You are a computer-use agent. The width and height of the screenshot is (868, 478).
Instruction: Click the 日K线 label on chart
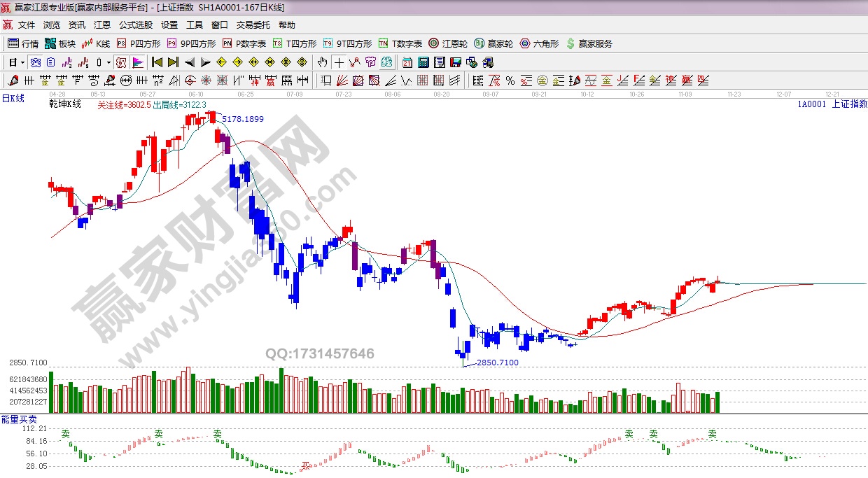click(13, 99)
